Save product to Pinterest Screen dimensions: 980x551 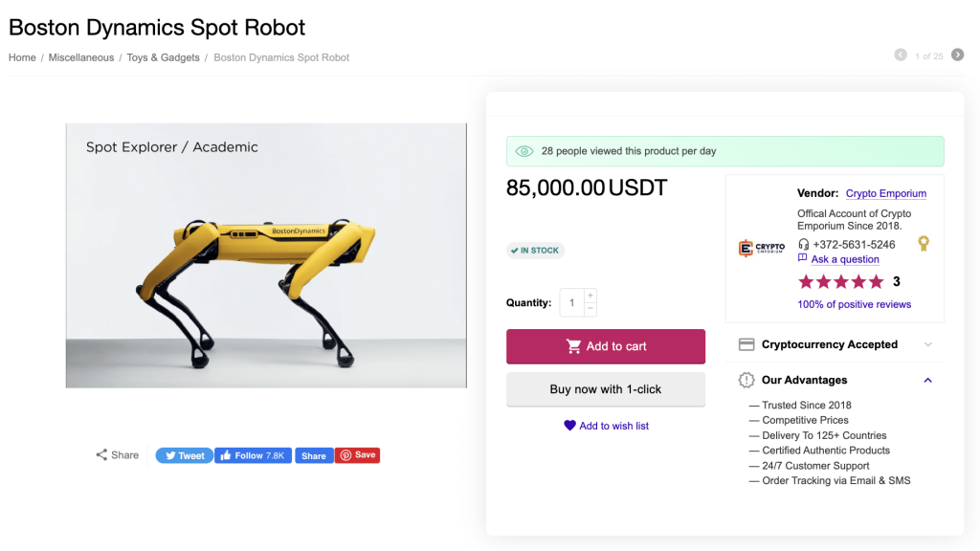click(x=358, y=455)
